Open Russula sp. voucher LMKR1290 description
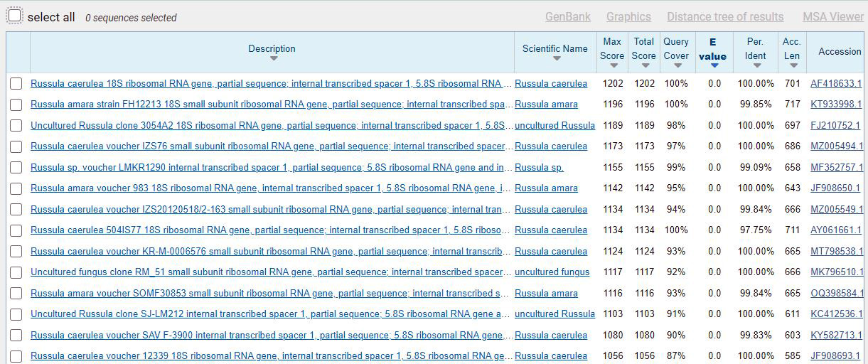The height and width of the screenshot is (364, 868). [271, 168]
